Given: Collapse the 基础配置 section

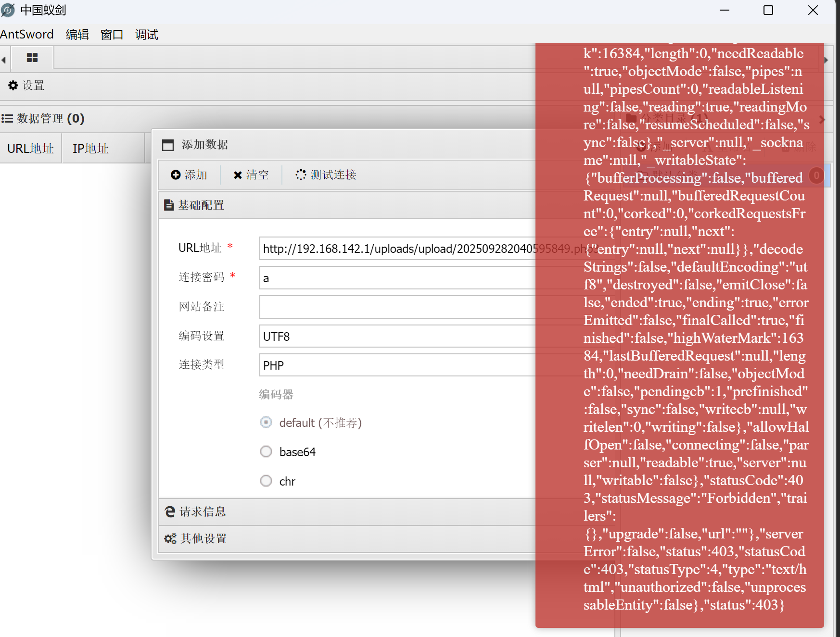Looking at the screenshot, I should 347,205.
